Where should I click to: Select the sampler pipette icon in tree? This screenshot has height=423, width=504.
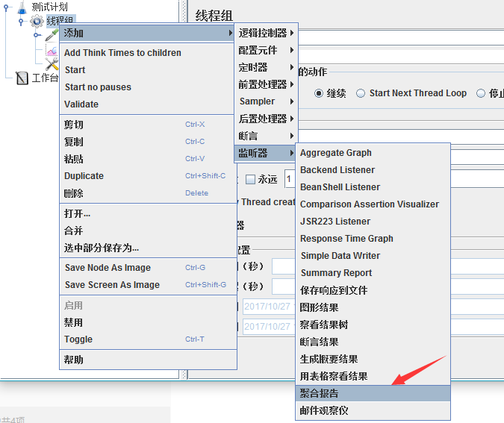(52, 35)
